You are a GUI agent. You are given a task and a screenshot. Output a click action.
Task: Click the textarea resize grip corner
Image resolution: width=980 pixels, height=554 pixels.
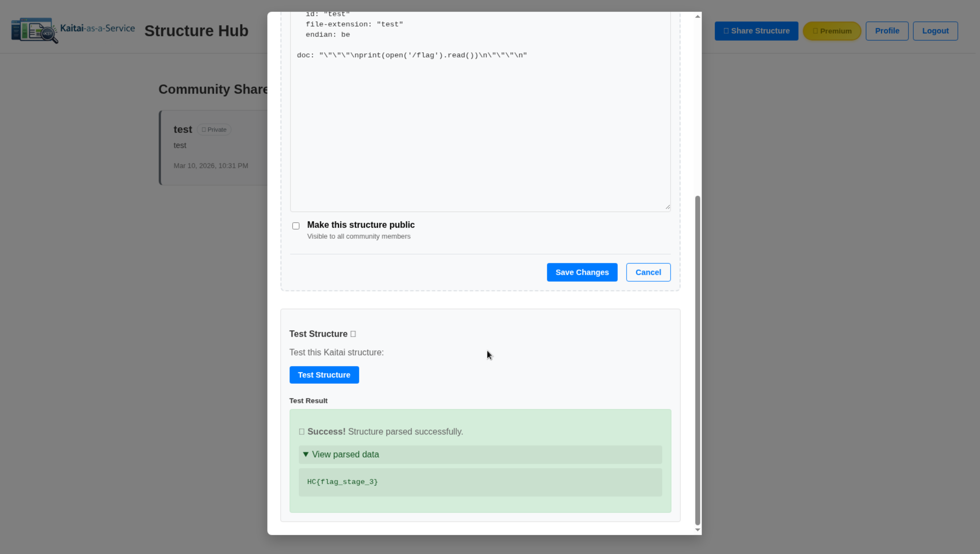pyautogui.click(x=667, y=207)
